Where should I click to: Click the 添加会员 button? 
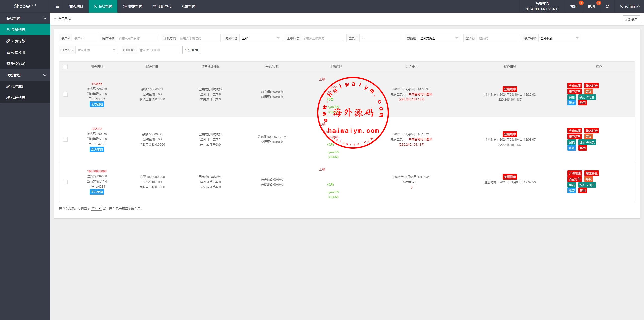point(631,19)
